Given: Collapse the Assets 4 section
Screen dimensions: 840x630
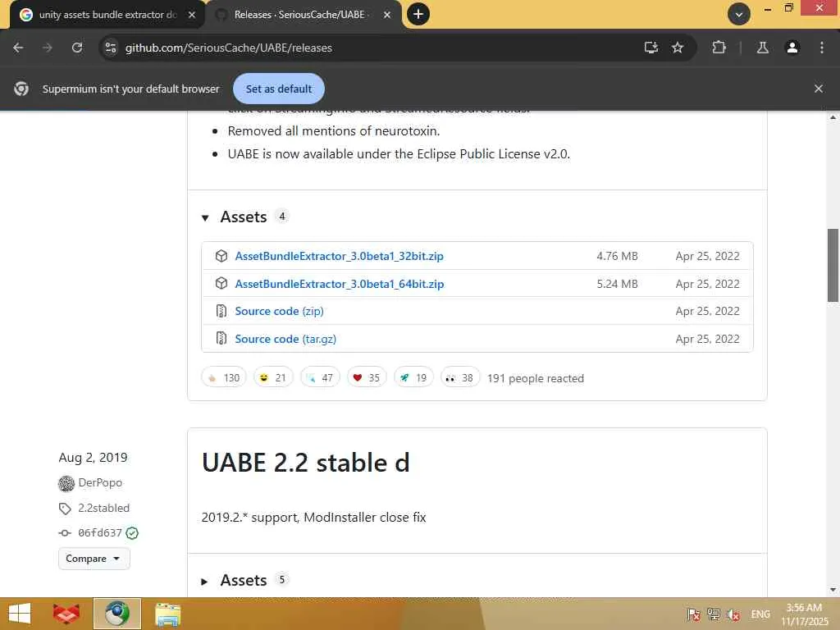Looking at the screenshot, I should [x=205, y=217].
